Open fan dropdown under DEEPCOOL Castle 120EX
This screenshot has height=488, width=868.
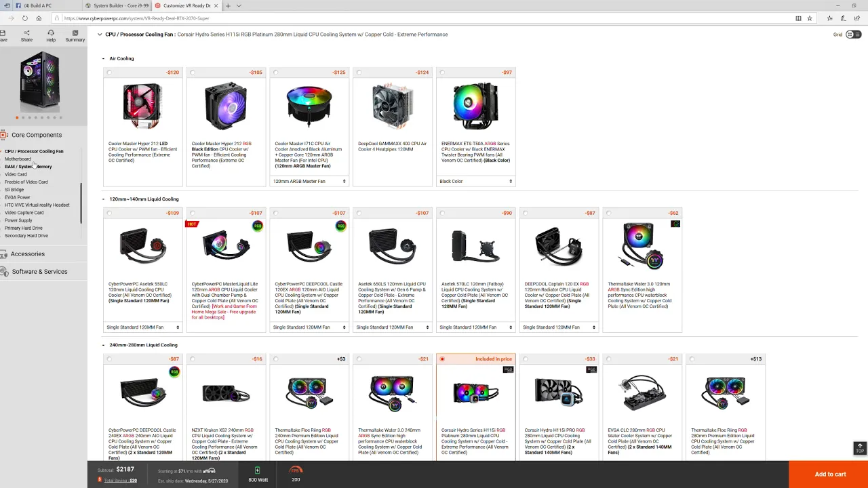309,327
